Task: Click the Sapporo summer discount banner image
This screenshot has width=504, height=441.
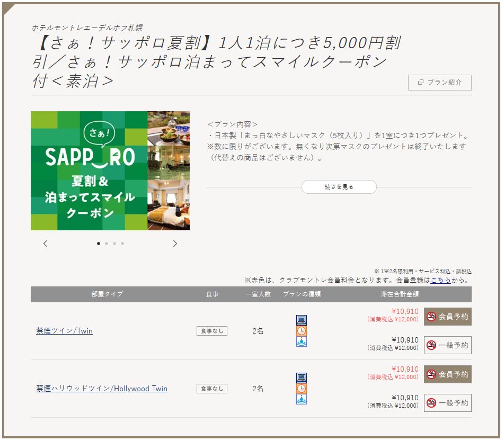Action: point(110,170)
